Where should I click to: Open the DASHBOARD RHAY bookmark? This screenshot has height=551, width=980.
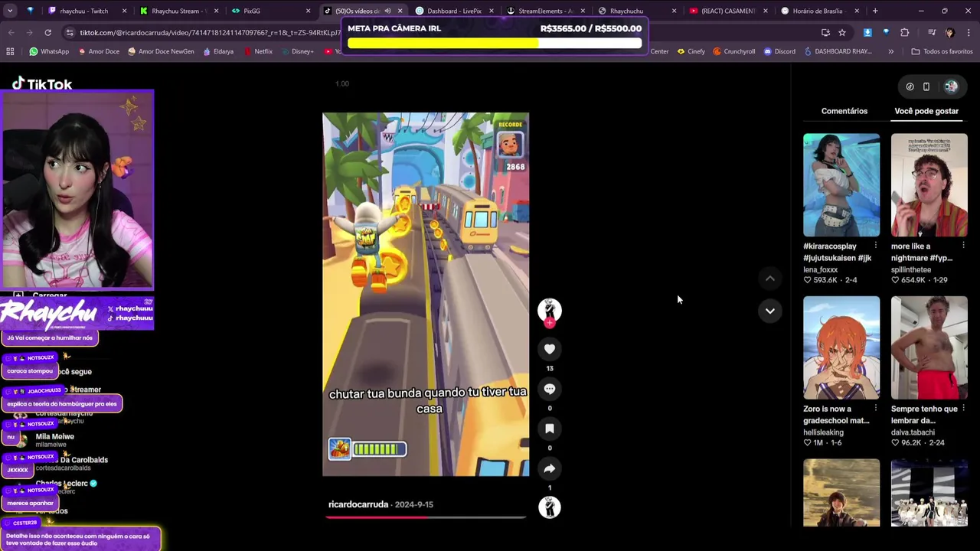pos(838,51)
